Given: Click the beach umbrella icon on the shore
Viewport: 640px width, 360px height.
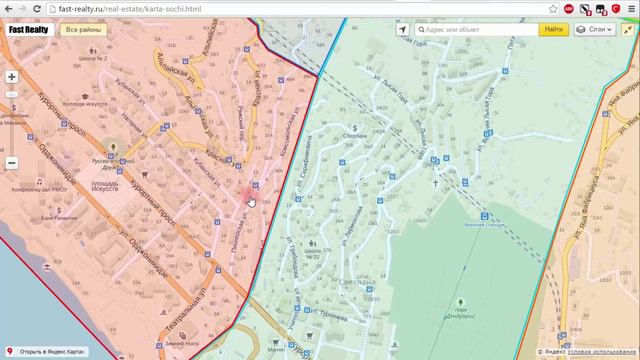Looking at the screenshot, I should 47,267.
